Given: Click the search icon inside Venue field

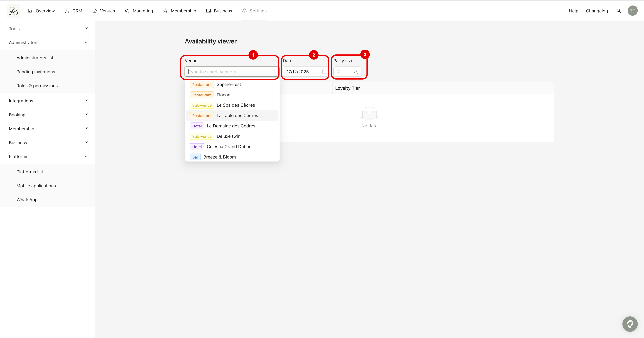Looking at the screenshot, I should [x=274, y=72].
